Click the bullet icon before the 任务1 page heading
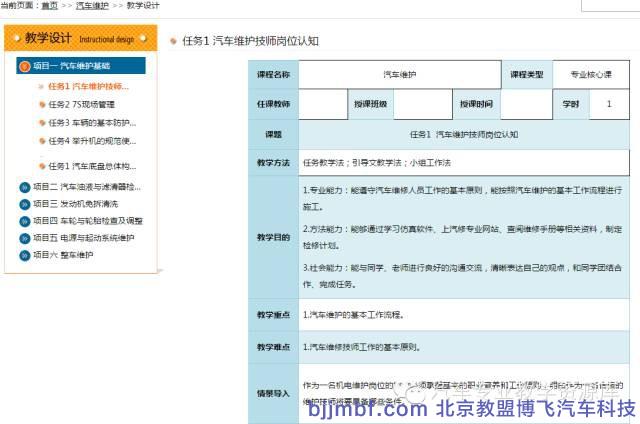Image resolution: width=640 pixels, height=424 pixels. 173,41
